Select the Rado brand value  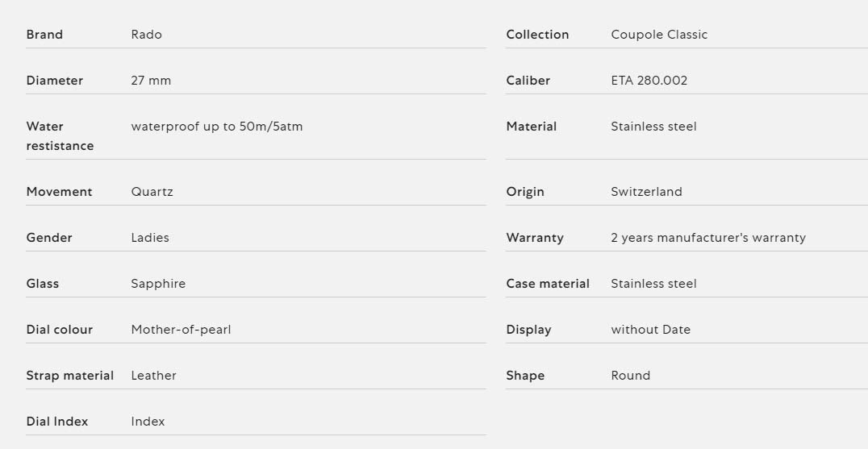(146, 35)
